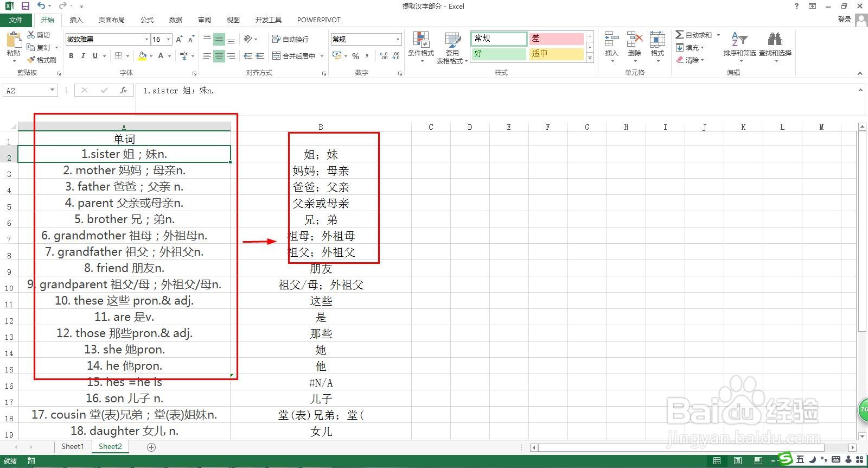The height and width of the screenshot is (468, 868).
Task: Add a new sheet with plus button
Action: pyautogui.click(x=151, y=447)
